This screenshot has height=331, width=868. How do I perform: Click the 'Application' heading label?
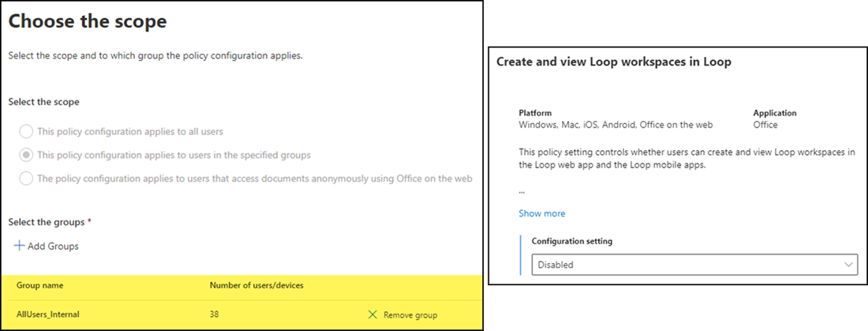coord(775,112)
